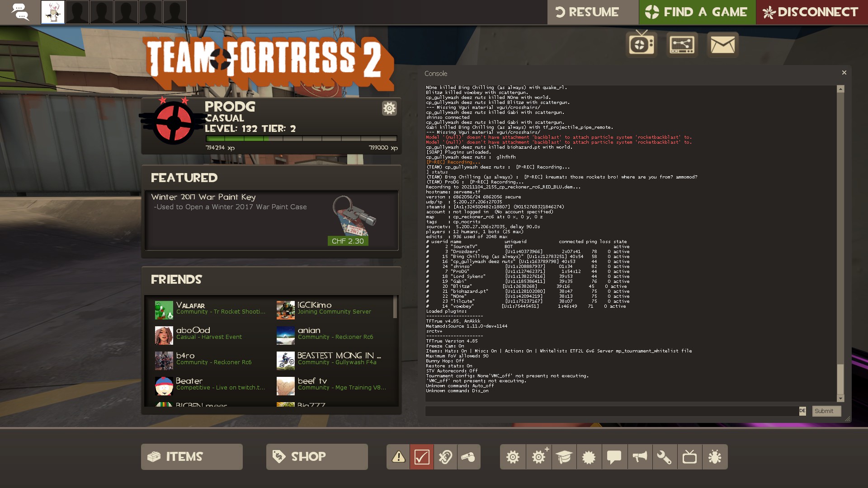Open the speech bubble comment icon
Viewport: 868px width, 488px height.
[x=614, y=457]
